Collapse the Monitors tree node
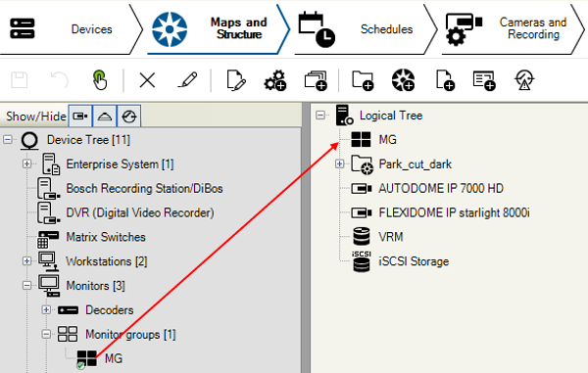Viewport: 588px width, 373px height. [26, 286]
